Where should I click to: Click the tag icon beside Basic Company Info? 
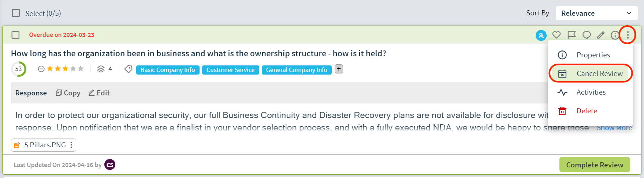pos(128,69)
